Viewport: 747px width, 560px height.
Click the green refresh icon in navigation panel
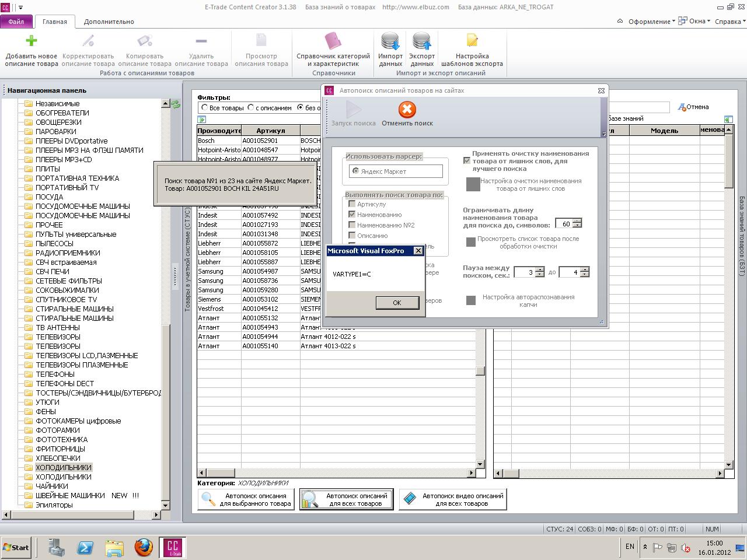tap(176, 105)
